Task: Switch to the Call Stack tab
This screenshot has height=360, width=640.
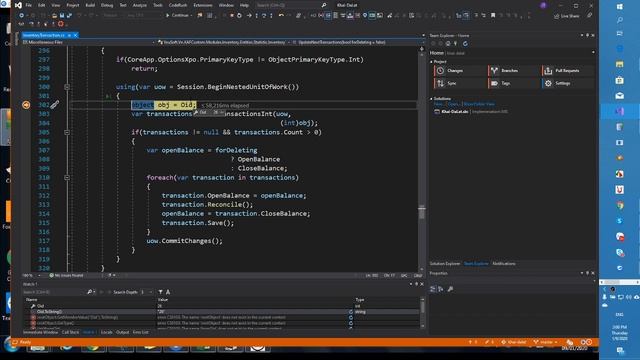Action: (70, 332)
